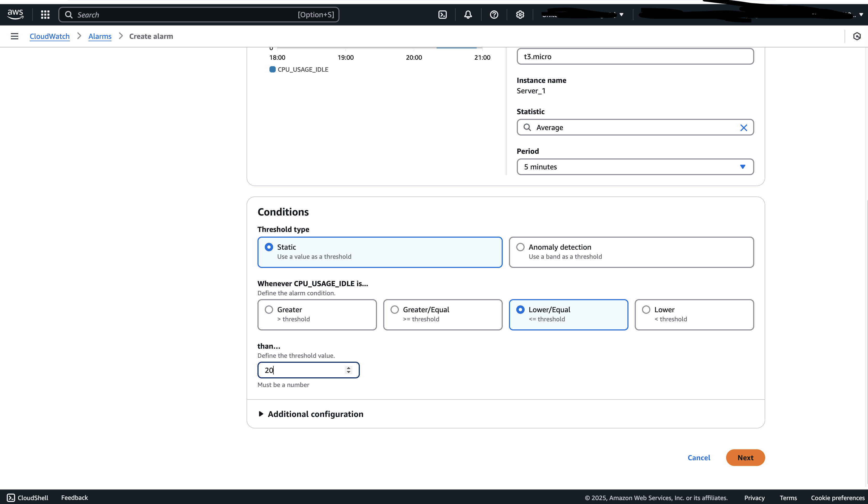Viewport: 868px width, 504px height.
Task: Open the help question mark icon
Action: coord(494,15)
